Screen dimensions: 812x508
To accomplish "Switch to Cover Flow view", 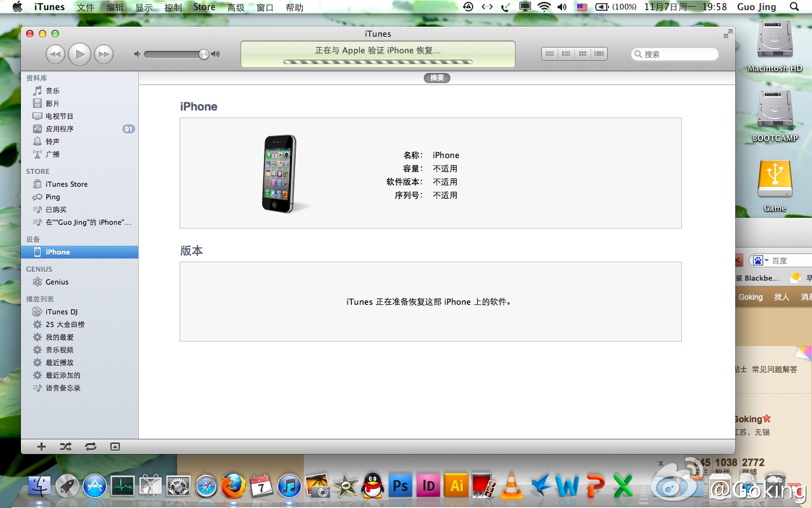I will [599, 54].
